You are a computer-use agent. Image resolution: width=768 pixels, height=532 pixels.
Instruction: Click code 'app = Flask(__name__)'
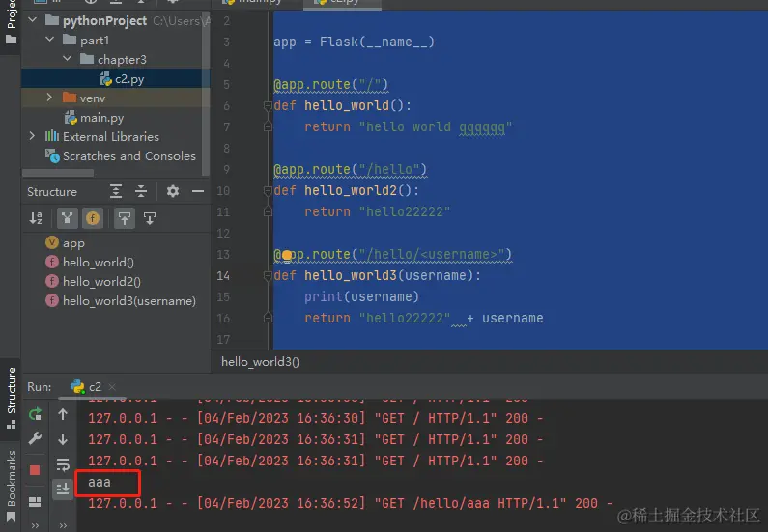tap(354, 42)
